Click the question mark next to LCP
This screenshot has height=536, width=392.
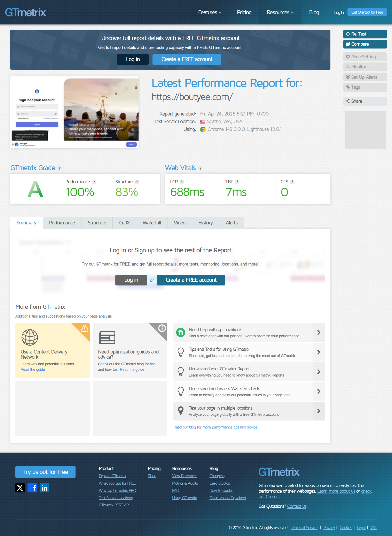[182, 182]
